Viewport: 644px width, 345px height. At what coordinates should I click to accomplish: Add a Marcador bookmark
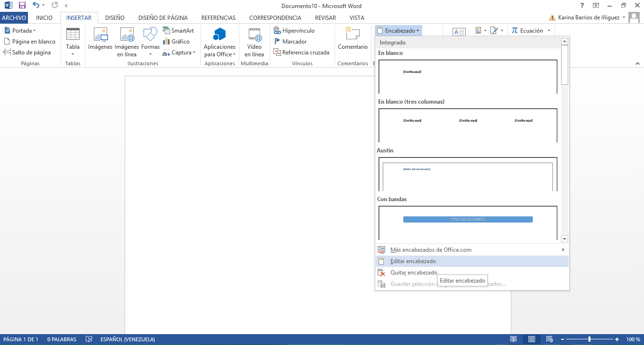[x=290, y=42]
